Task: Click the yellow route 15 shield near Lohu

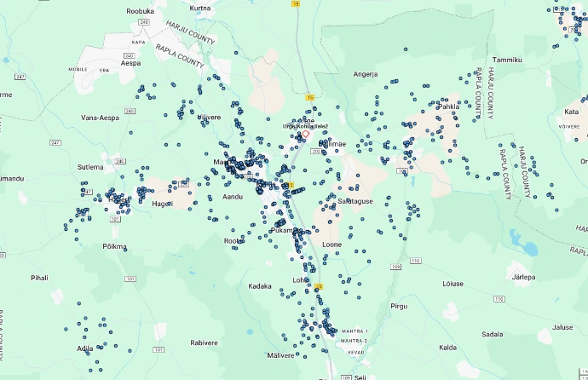Action: tap(320, 287)
